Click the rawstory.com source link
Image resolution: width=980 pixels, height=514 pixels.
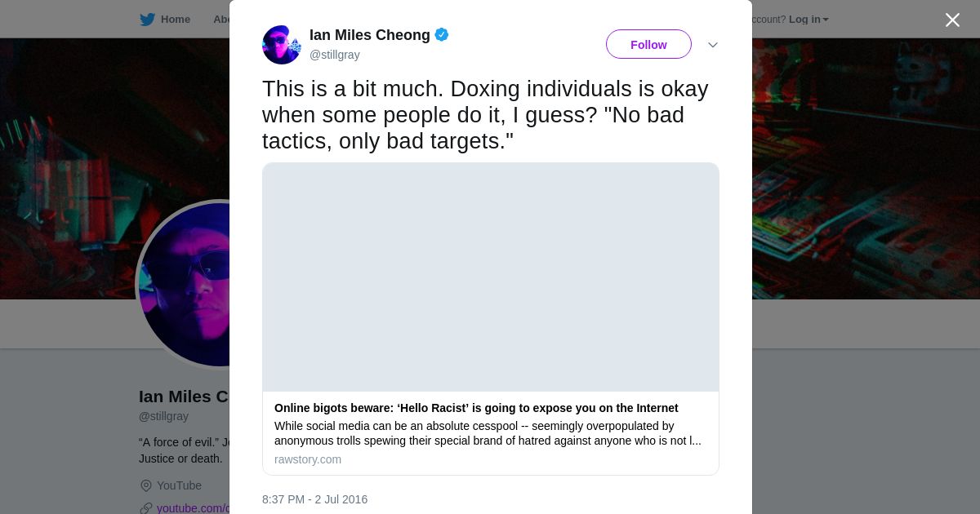tap(308, 459)
